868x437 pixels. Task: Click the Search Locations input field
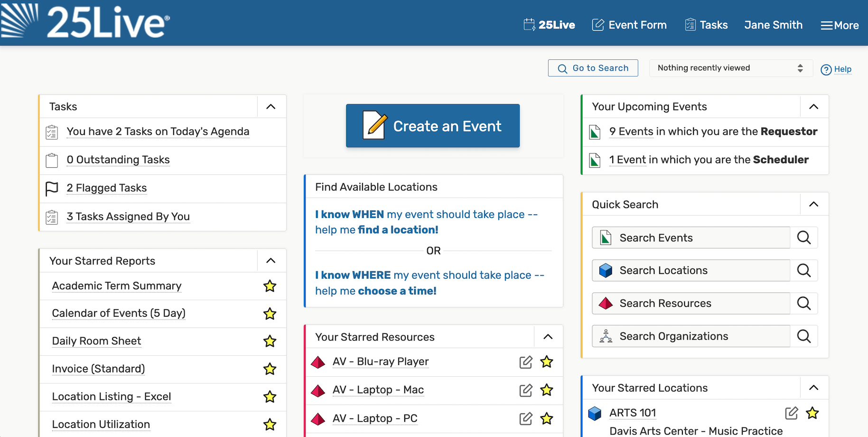691,270
